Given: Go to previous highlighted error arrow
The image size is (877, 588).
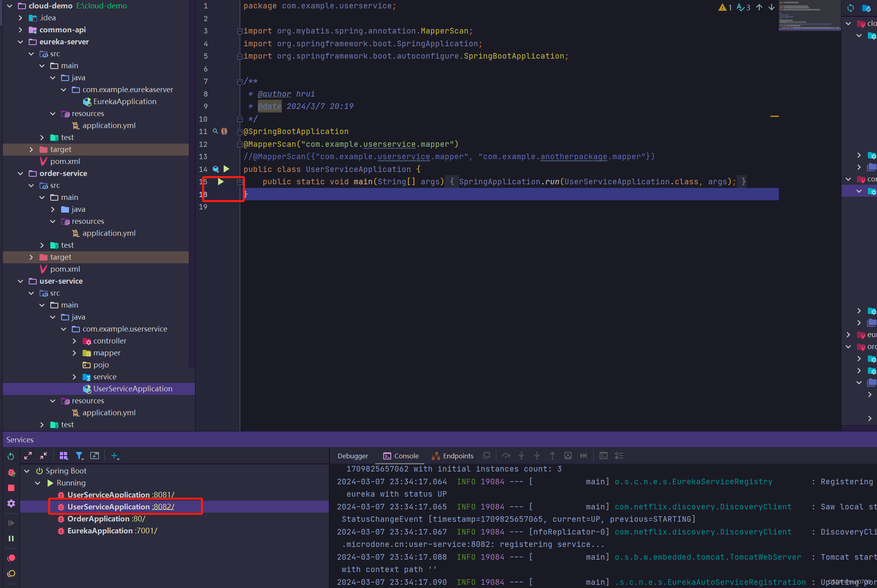Looking at the screenshot, I should 759,7.
